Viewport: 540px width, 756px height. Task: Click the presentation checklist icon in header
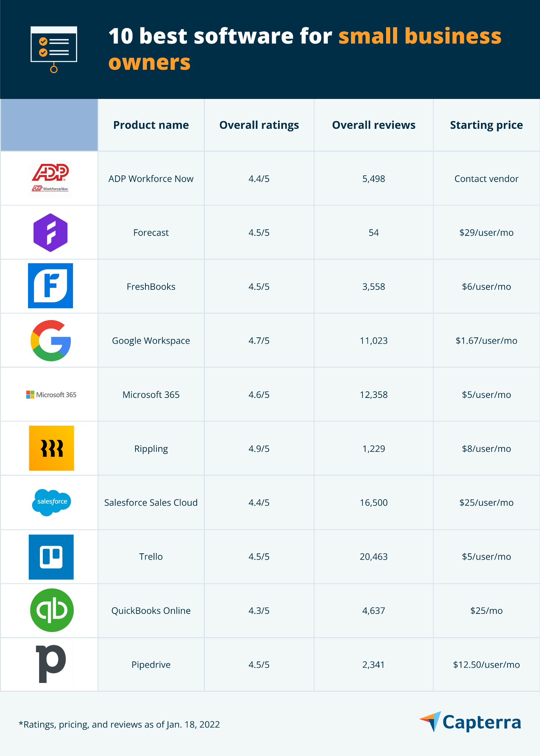pyautogui.click(x=54, y=49)
